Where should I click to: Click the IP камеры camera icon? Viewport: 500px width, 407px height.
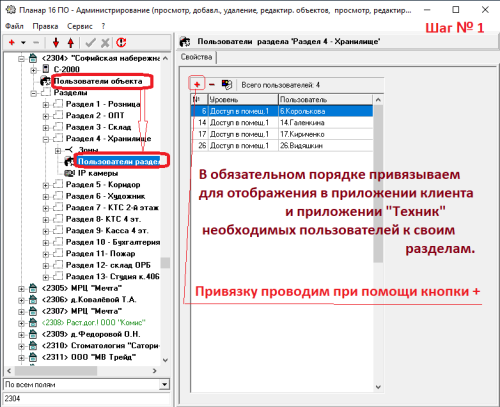(x=70, y=173)
